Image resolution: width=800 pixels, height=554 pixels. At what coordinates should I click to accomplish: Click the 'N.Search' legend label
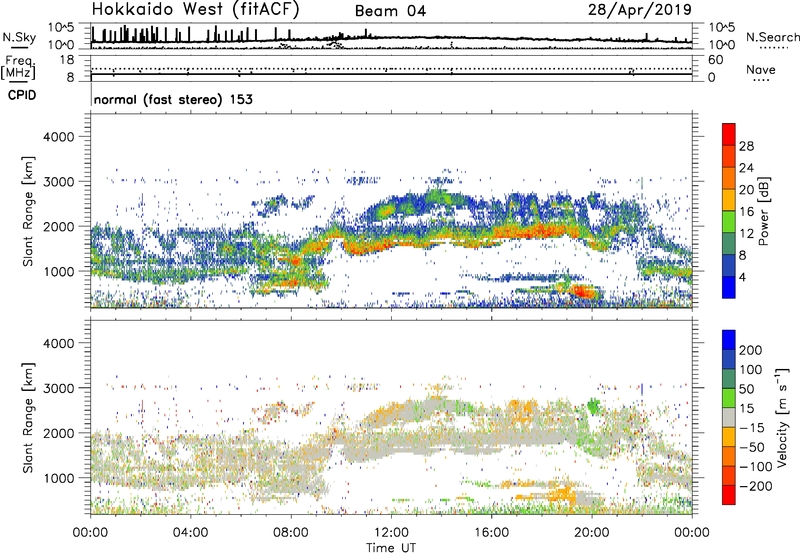772,37
